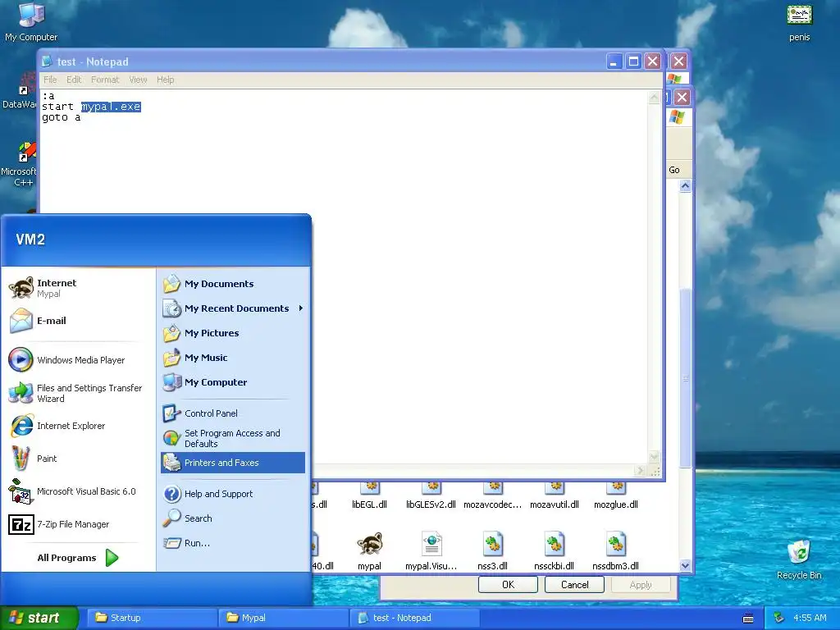Viewport: 840px width, 630px height.
Task: Select the mozglue.dll file
Action: 615,496
